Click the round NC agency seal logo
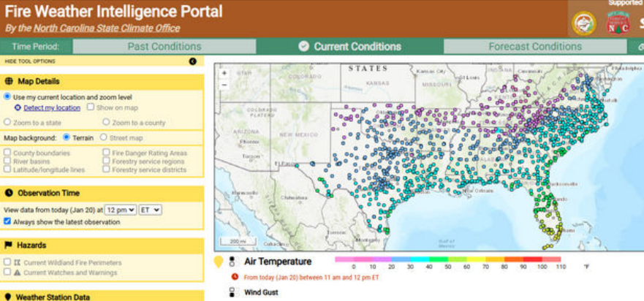The width and height of the screenshot is (644, 301). tap(583, 23)
